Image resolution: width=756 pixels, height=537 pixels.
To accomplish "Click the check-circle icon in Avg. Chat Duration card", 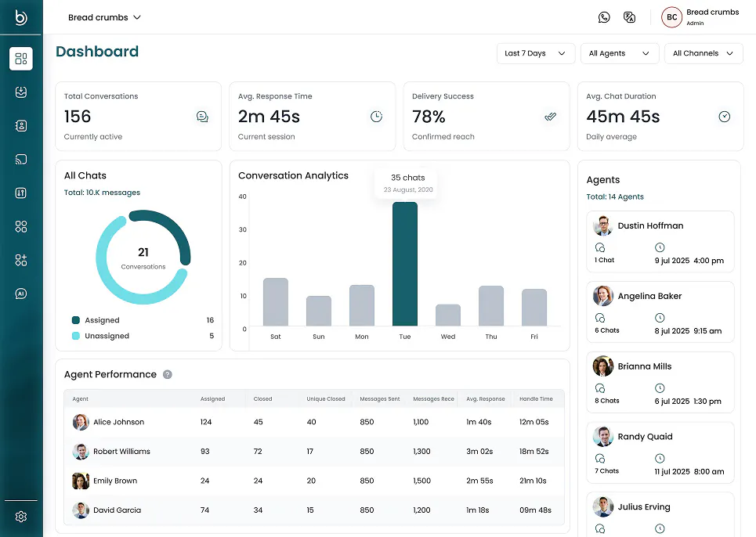I will pyautogui.click(x=724, y=117).
